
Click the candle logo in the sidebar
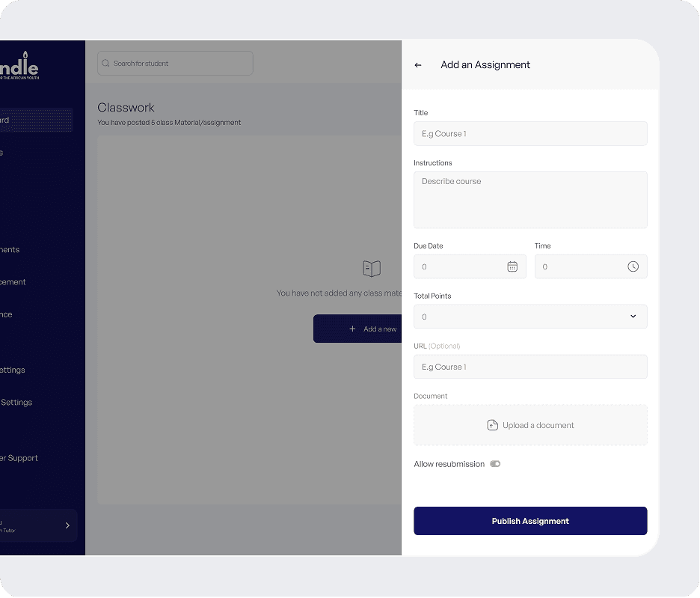pos(22,66)
